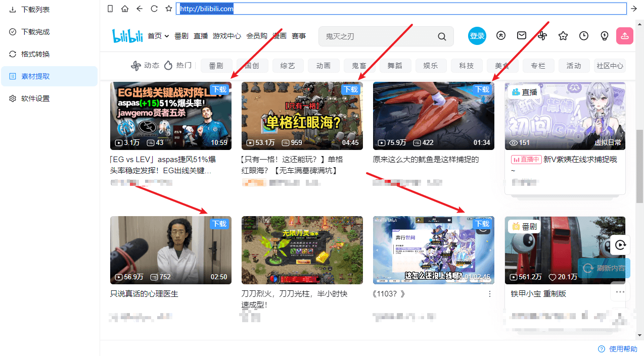Select the 番剧 channel tag
Screen dimensions: 644x356
click(216, 66)
